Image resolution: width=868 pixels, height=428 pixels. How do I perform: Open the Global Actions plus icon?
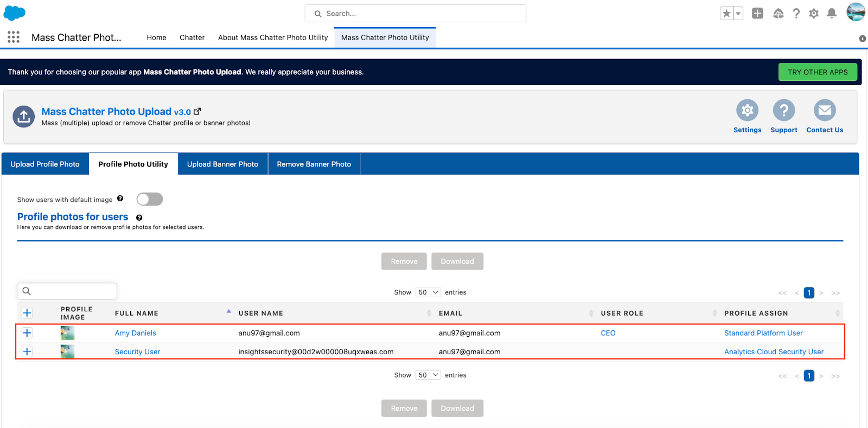(x=757, y=14)
